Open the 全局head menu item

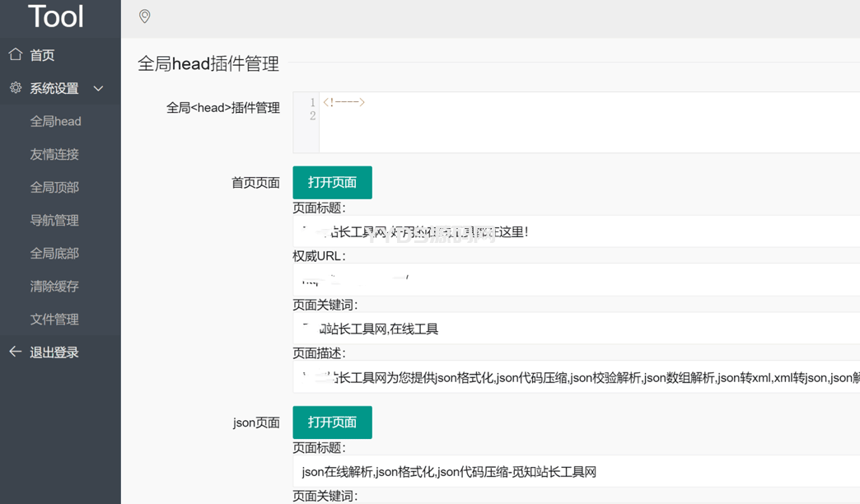coord(55,121)
